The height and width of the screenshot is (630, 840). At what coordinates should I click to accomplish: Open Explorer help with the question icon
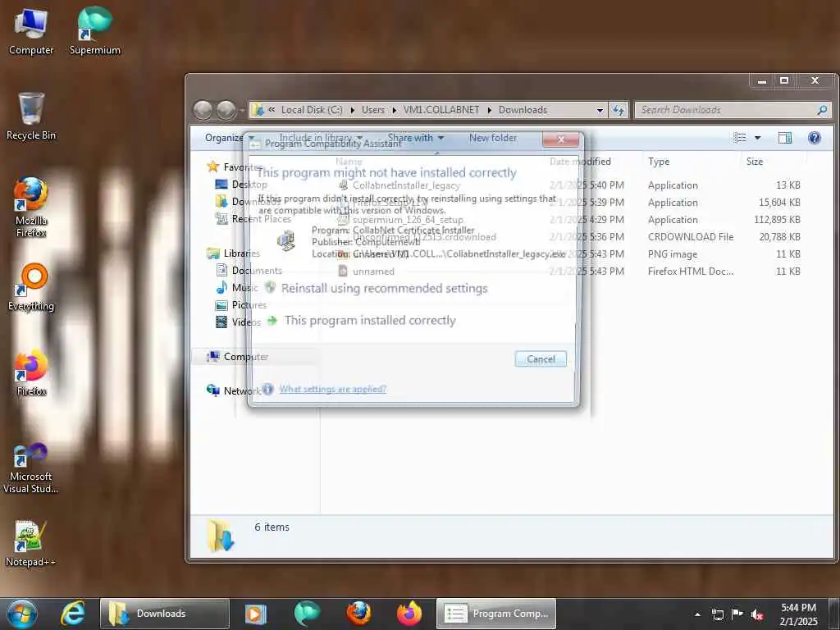tap(815, 138)
